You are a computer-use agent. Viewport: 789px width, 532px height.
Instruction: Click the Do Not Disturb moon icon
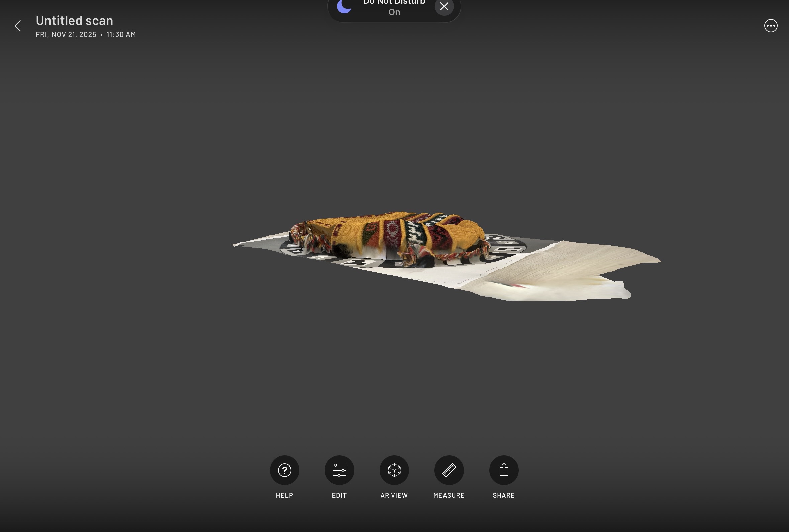click(x=344, y=7)
